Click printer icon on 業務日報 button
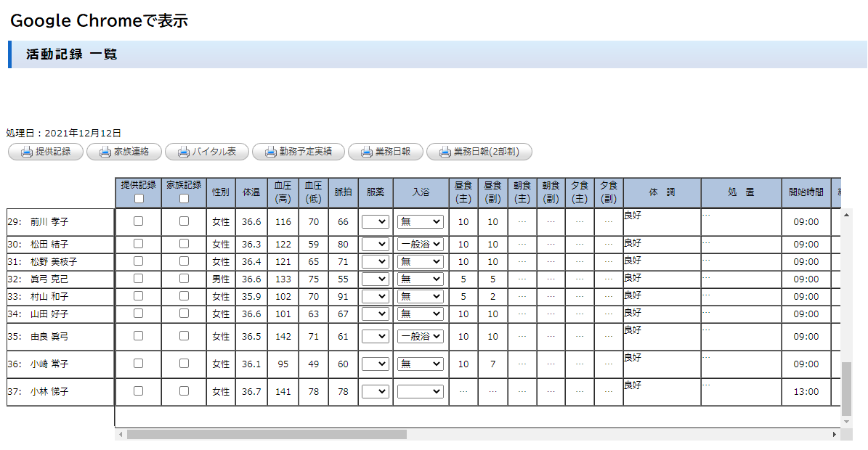Screen dimensions: 868x450 point(367,152)
